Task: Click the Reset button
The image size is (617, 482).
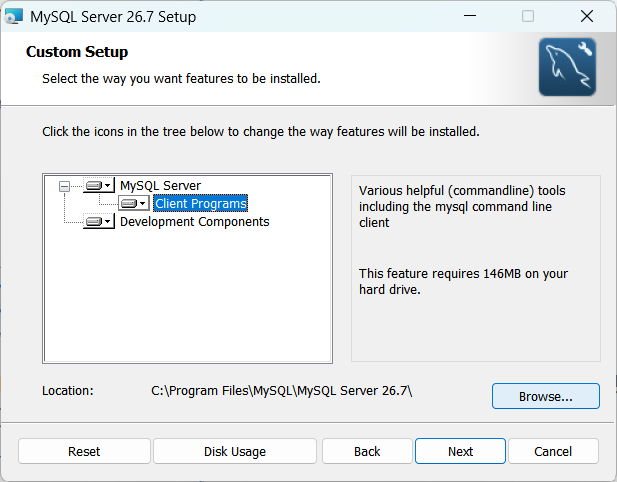Action: point(84,451)
